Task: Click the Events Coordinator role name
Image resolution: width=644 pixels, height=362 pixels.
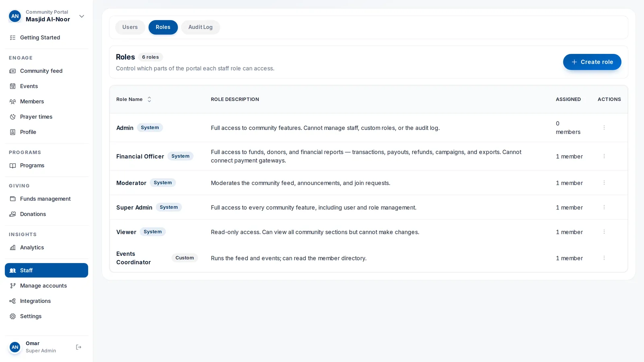Action: (134, 258)
